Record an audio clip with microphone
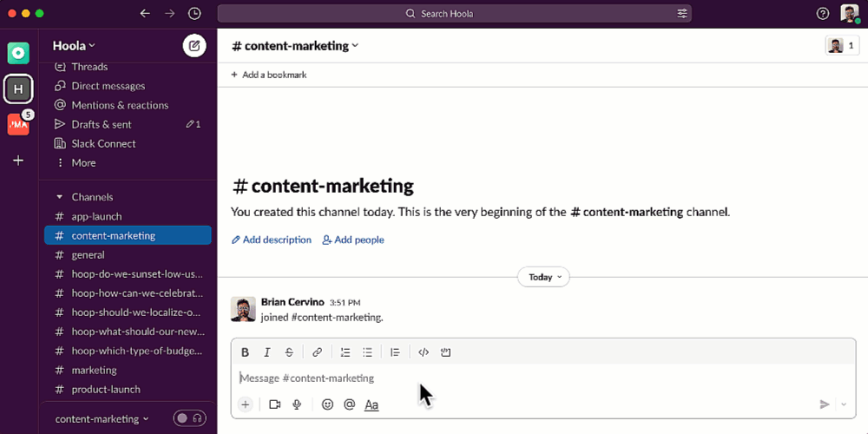This screenshot has height=434, width=868. pos(297,404)
